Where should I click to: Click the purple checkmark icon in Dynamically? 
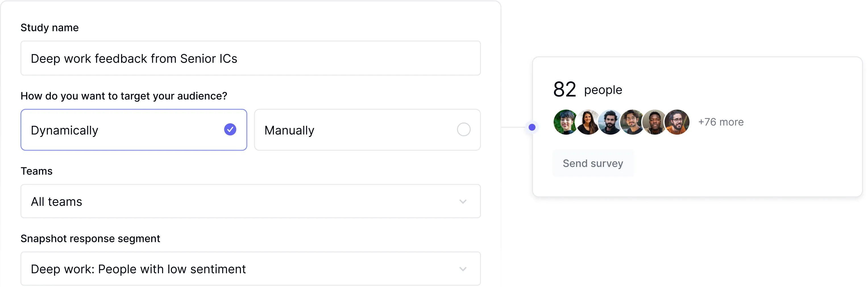coord(230,130)
